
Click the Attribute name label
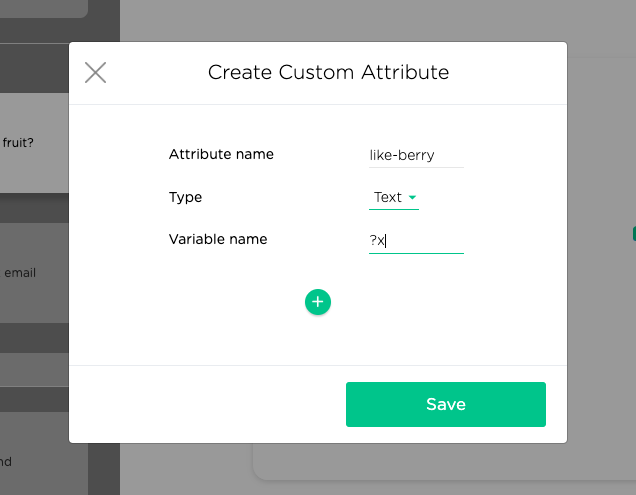click(x=221, y=154)
